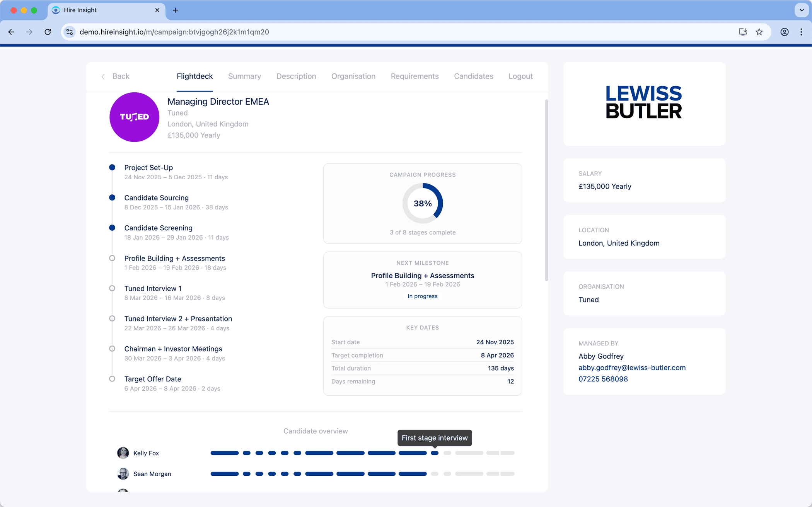This screenshot has height=507, width=812.
Task: Select the Requirements tab
Action: 415,77
